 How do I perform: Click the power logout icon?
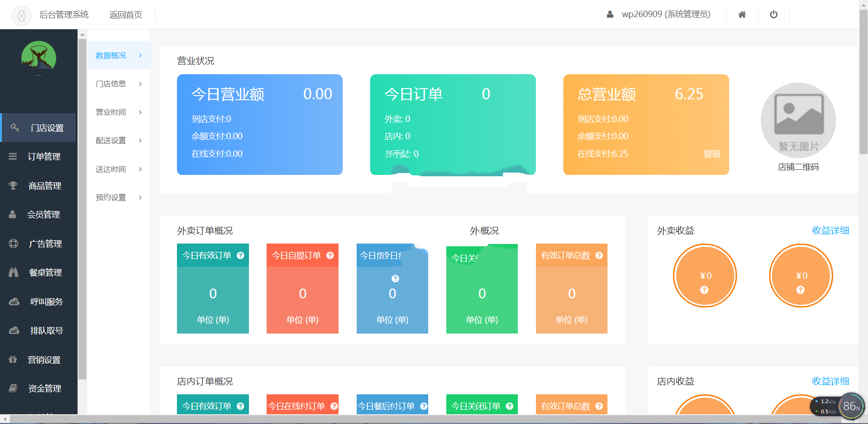point(773,14)
